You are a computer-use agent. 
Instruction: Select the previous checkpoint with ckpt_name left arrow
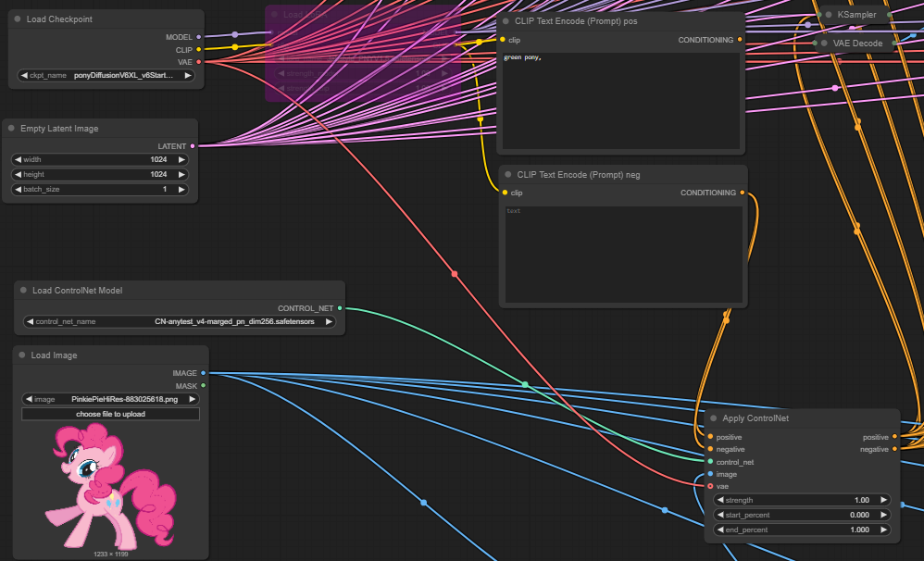[x=23, y=75]
